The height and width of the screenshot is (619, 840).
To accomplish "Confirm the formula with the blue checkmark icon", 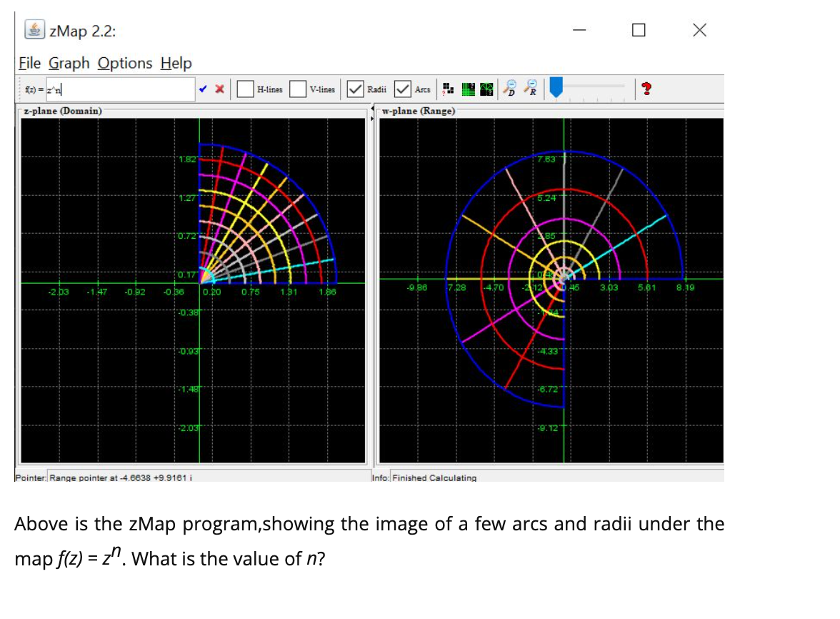I will (203, 89).
